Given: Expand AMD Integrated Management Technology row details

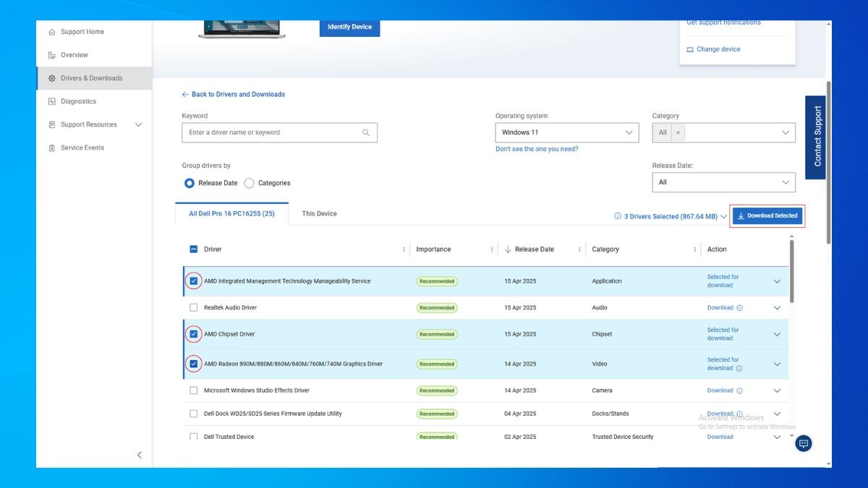Looking at the screenshot, I should tap(777, 281).
